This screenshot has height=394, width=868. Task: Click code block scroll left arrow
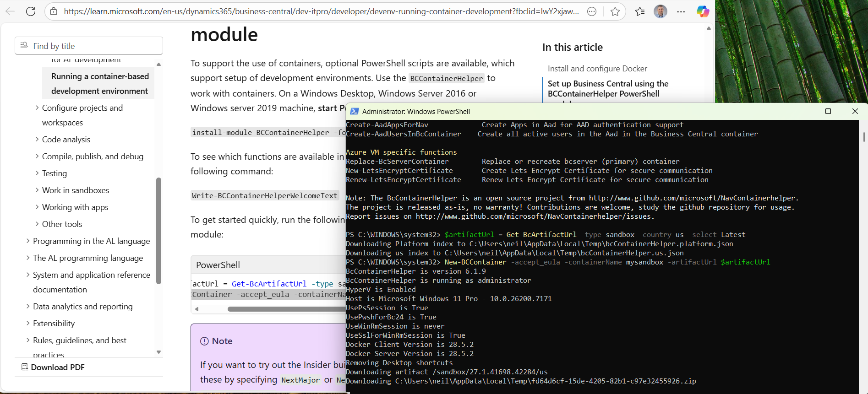[x=197, y=309]
